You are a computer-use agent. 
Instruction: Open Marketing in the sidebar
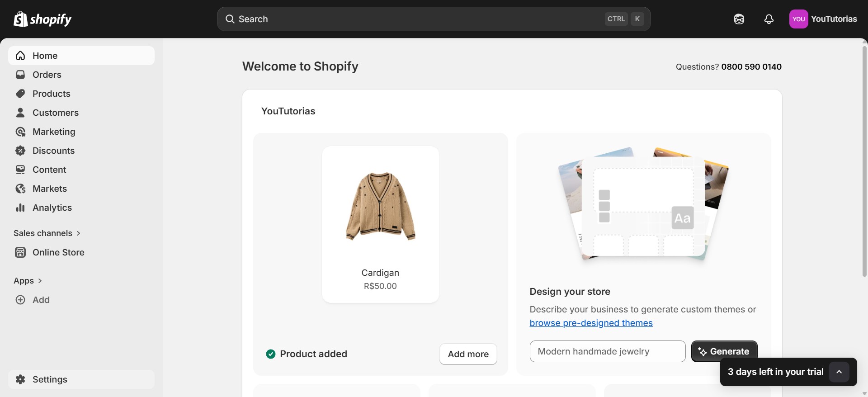point(81,132)
